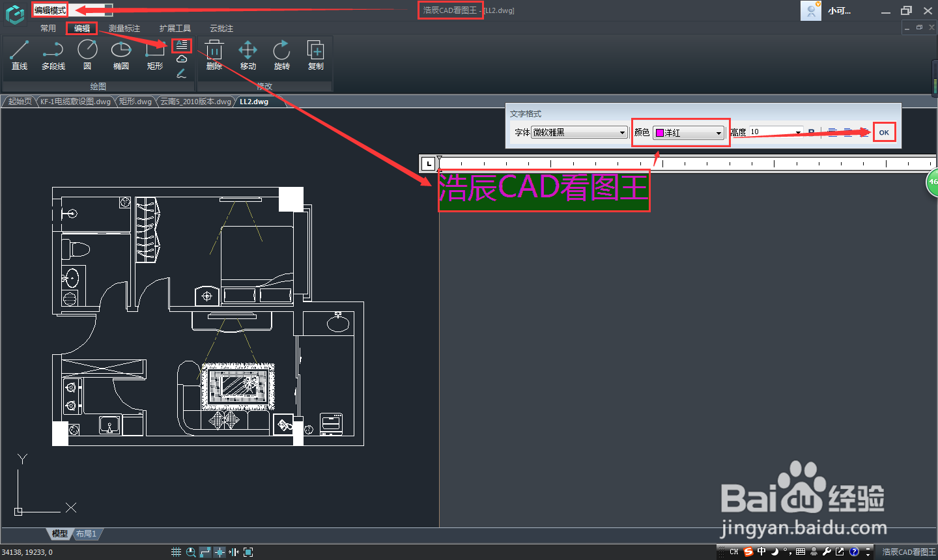The width and height of the screenshot is (938, 560).
Task: Align text left in text format bar
Action: tap(832, 132)
